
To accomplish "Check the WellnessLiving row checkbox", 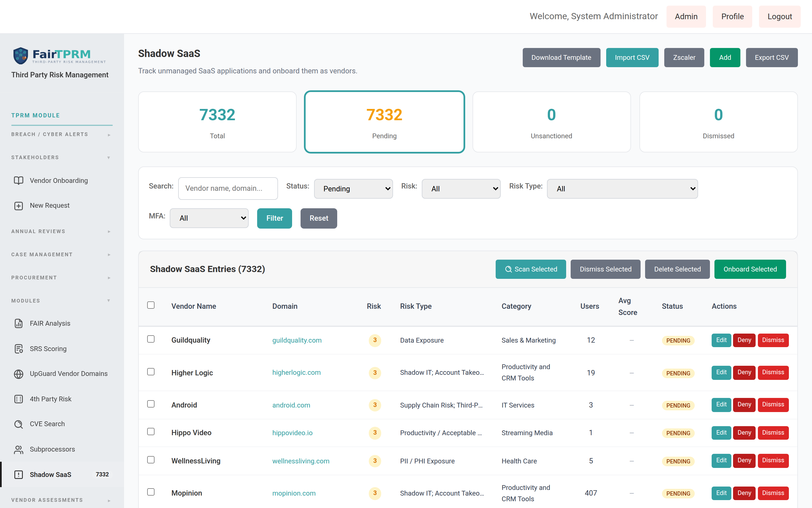I will 151,460.
